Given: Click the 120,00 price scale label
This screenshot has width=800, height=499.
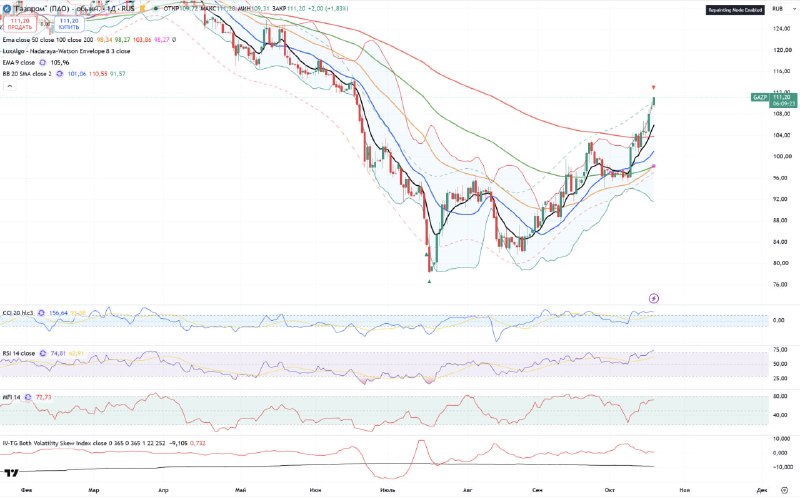Looking at the screenshot, I should pos(782,50).
